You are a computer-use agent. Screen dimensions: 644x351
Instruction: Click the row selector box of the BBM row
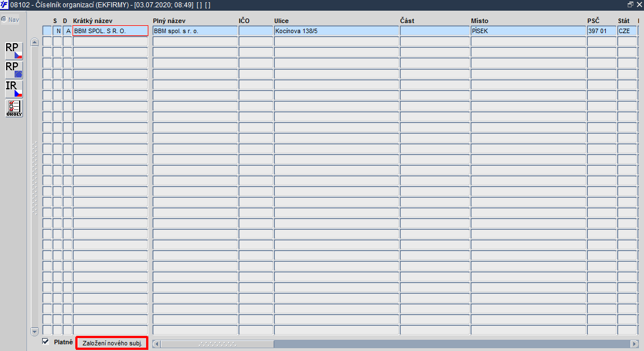pyautogui.click(x=47, y=31)
